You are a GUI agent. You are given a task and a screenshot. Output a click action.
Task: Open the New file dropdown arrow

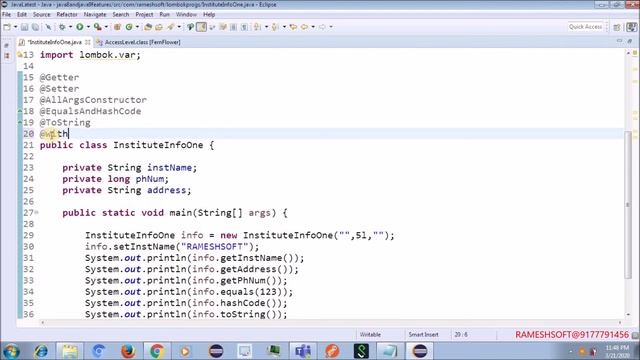(x=16, y=27)
